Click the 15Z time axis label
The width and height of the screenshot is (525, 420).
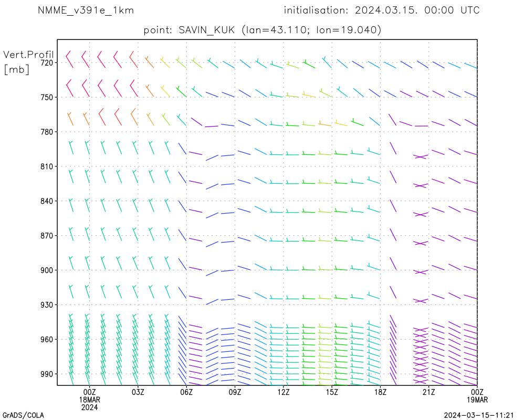point(332,392)
